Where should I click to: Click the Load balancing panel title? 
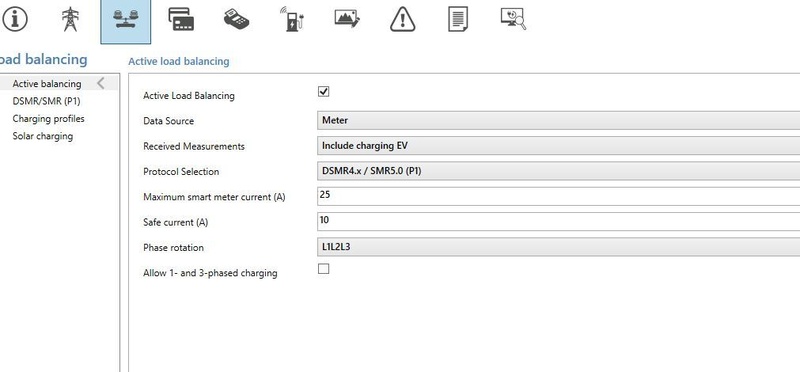[x=43, y=59]
